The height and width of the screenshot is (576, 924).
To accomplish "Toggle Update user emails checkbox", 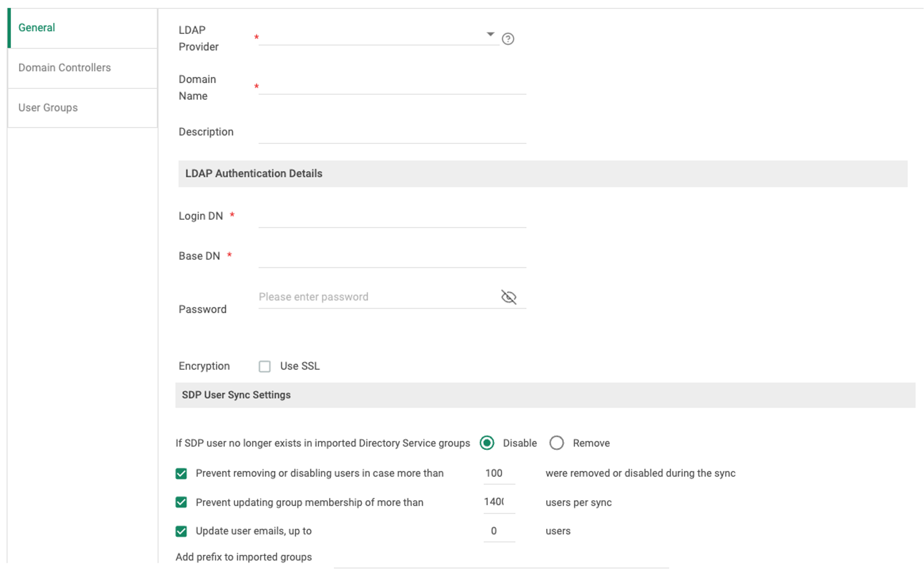I will [181, 531].
